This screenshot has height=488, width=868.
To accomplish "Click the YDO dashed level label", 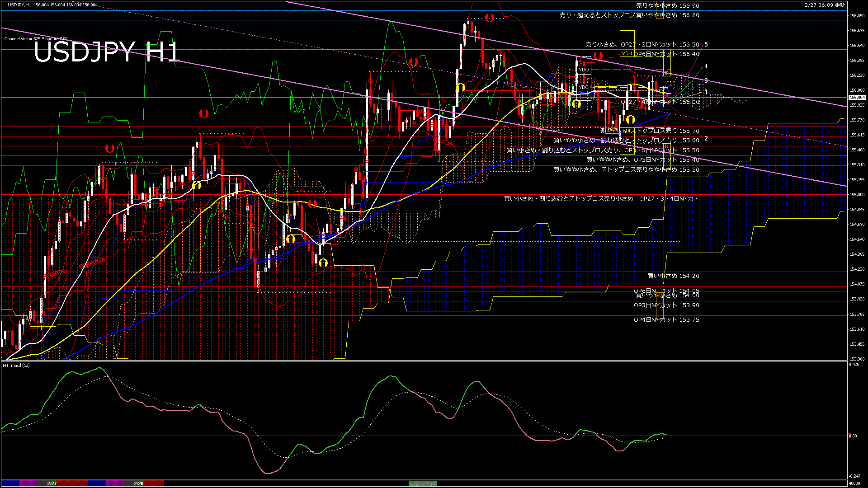I will coord(583,70).
